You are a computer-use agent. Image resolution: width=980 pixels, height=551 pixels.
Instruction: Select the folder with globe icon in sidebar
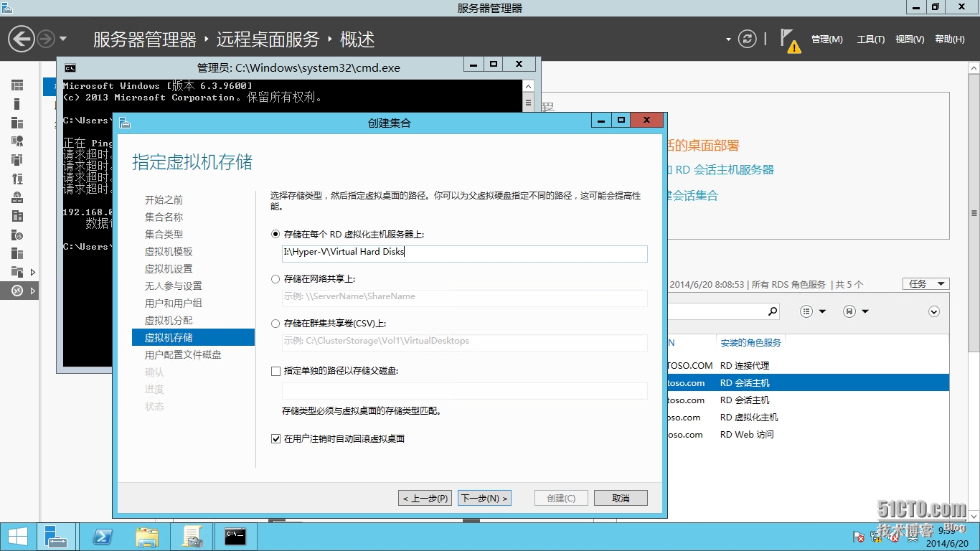point(17,235)
